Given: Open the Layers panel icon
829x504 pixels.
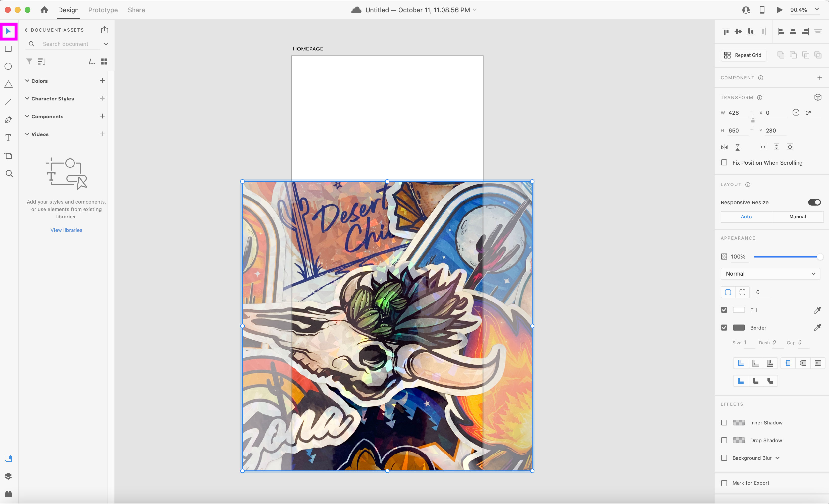Looking at the screenshot, I should 8,476.
